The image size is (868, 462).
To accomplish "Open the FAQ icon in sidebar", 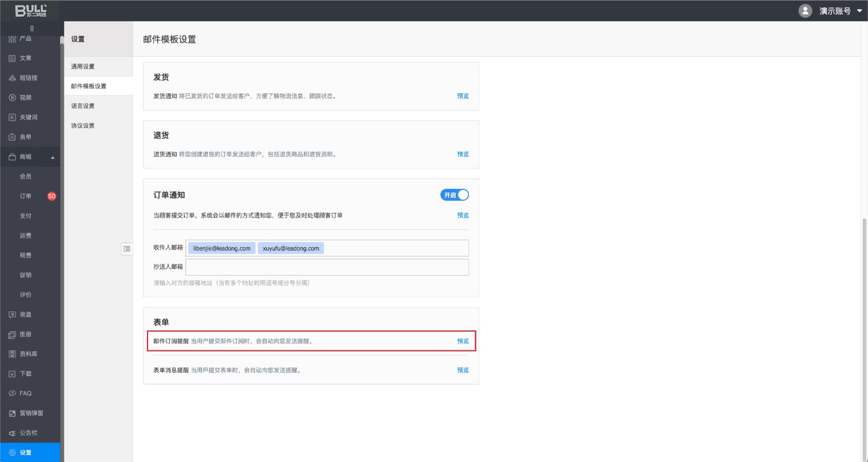I will pyautogui.click(x=12, y=394).
